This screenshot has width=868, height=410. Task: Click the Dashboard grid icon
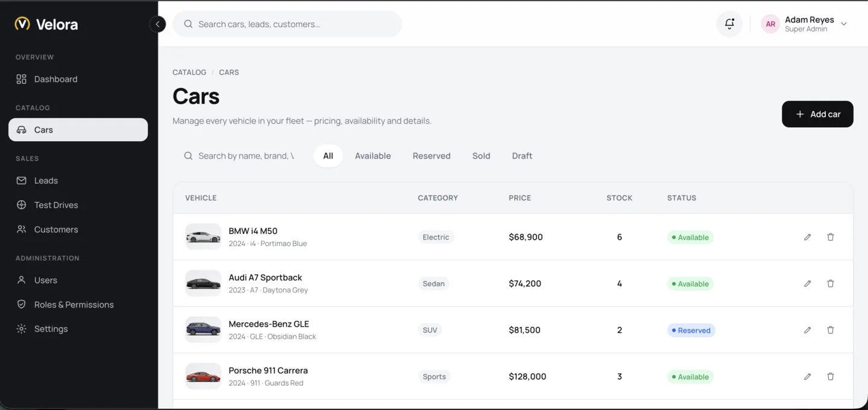pyautogui.click(x=21, y=79)
